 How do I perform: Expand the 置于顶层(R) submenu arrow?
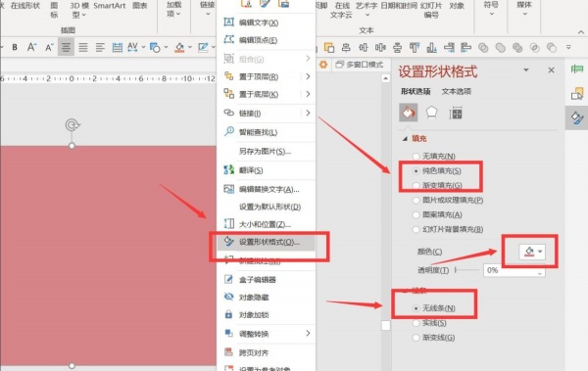[308, 76]
